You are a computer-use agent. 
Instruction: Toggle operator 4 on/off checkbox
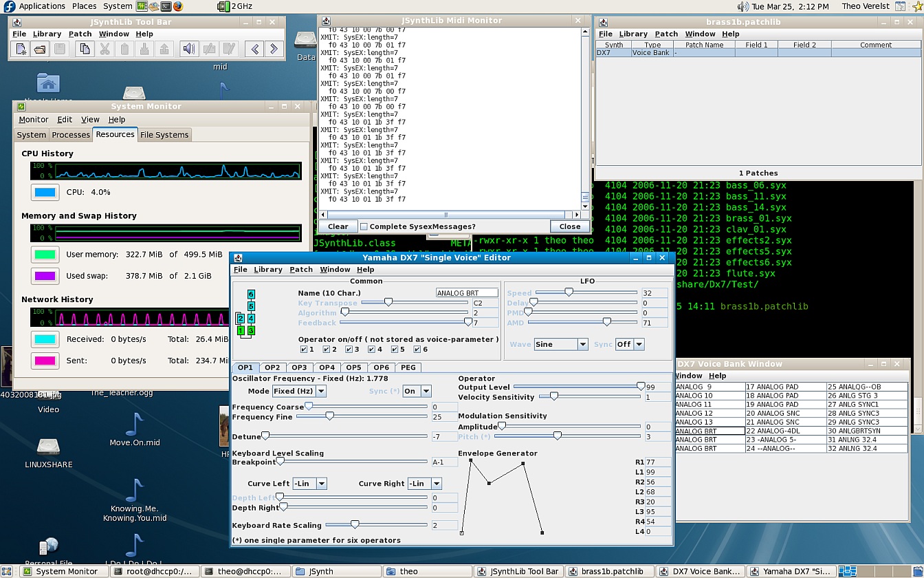tap(372, 350)
